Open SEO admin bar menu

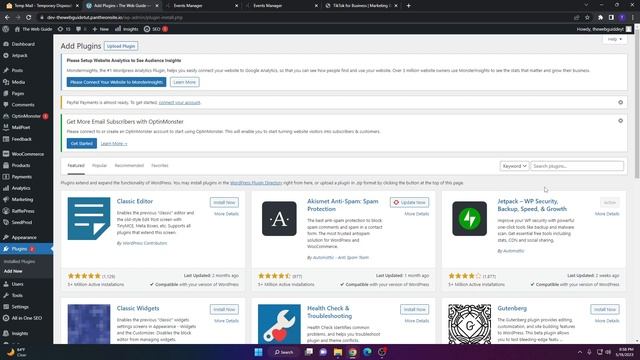156,29
